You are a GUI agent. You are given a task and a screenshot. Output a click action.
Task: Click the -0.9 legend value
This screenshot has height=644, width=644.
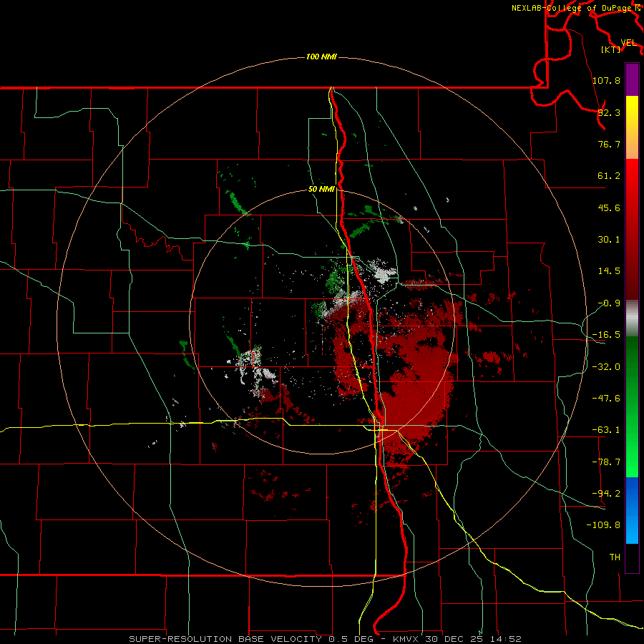point(609,303)
